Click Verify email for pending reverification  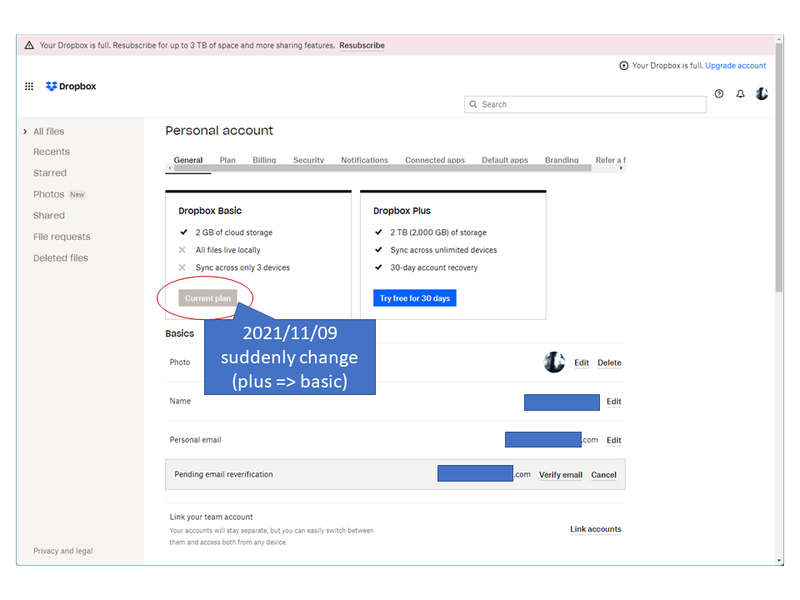[560, 475]
